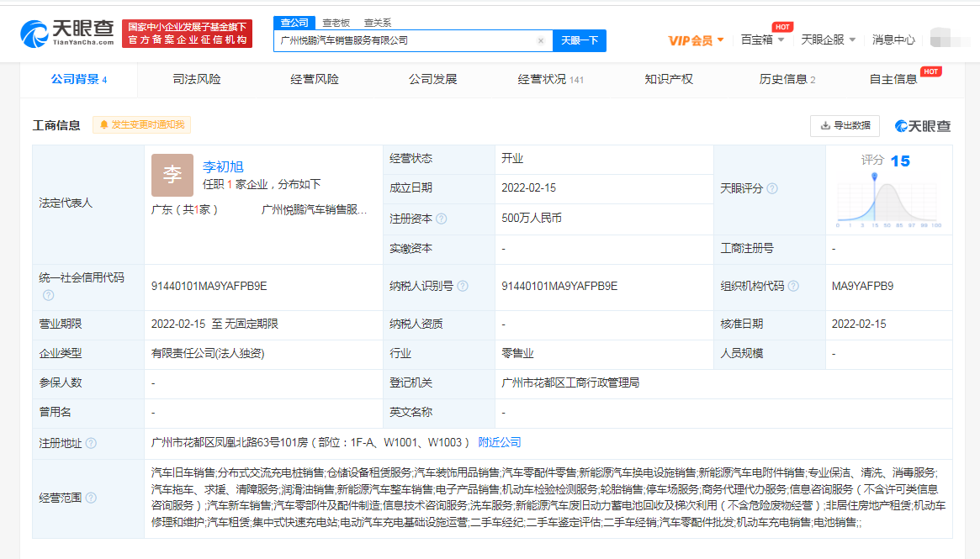Image resolution: width=980 pixels, height=559 pixels.
Task: Expand the 天眼企服 menu
Action: (x=828, y=40)
